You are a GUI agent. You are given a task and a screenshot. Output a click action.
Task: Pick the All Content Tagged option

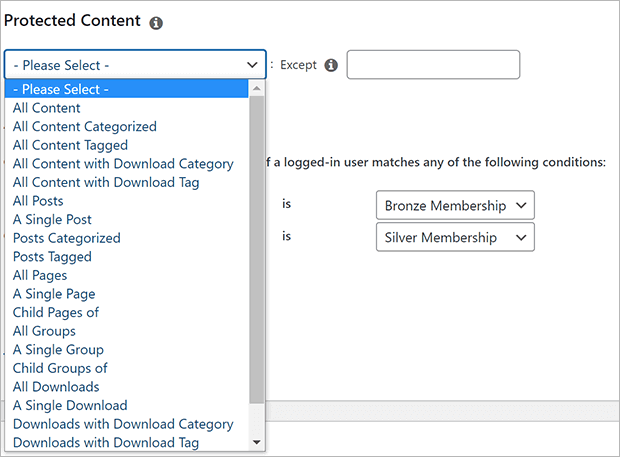pyautogui.click(x=127, y=145)
